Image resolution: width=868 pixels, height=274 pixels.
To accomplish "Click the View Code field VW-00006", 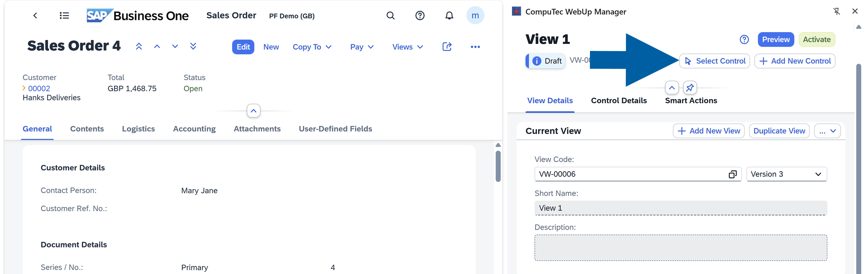I will 638,174.
